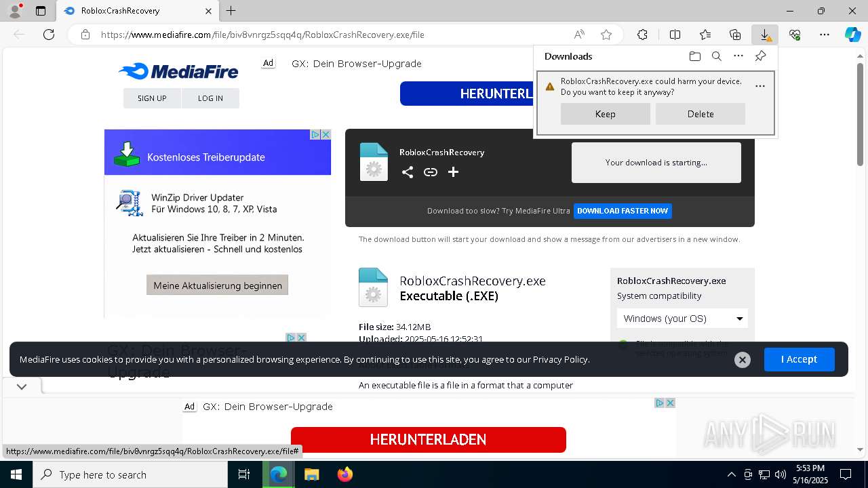Click the MediaFire logo
This screenshot has width=868, height=488.
click(178, 71)
